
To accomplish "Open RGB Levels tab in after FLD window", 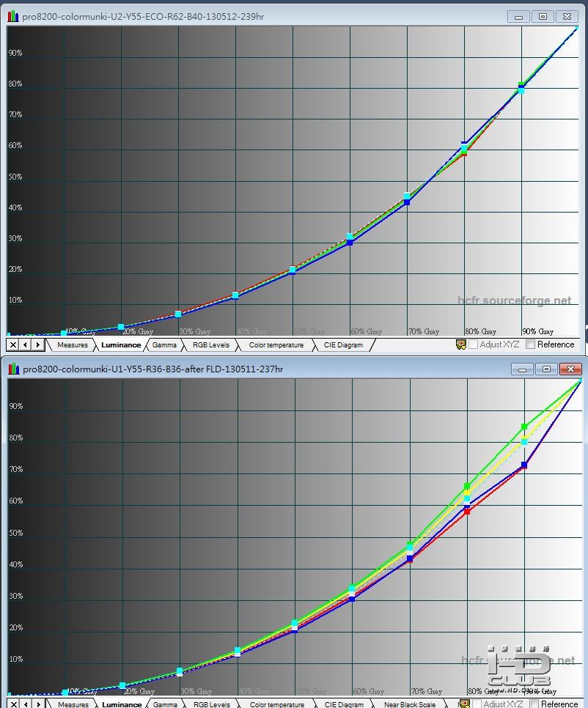I will (212, 704).
